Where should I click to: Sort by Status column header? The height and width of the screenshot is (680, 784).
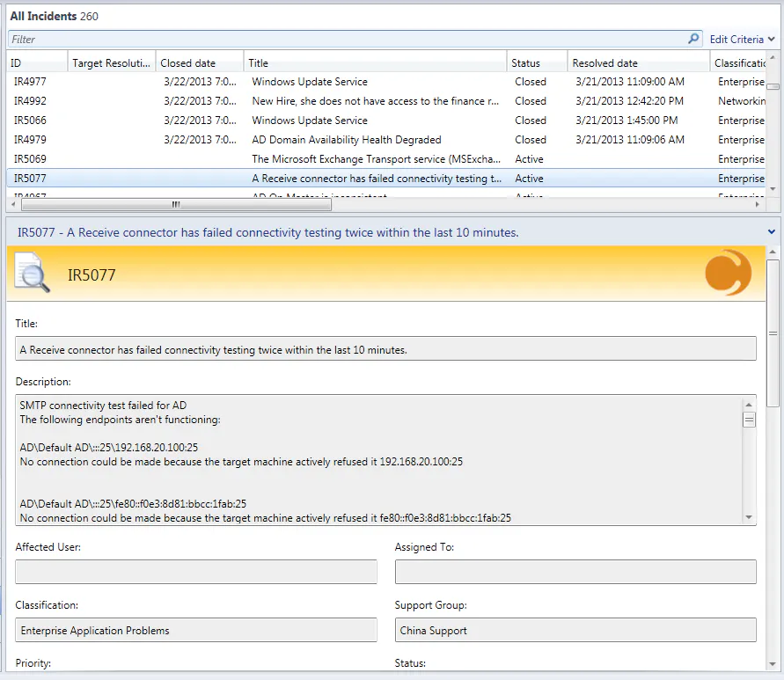coord(537,63)
